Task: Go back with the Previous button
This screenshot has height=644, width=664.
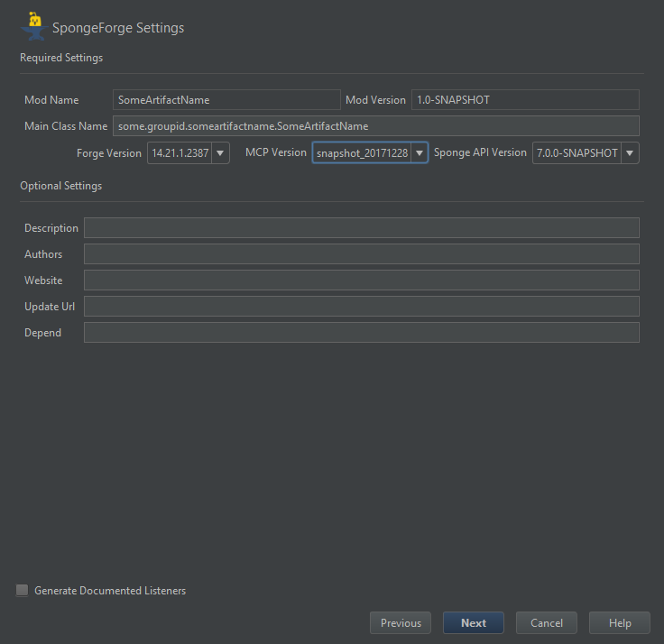Action: tap(401, 623)
